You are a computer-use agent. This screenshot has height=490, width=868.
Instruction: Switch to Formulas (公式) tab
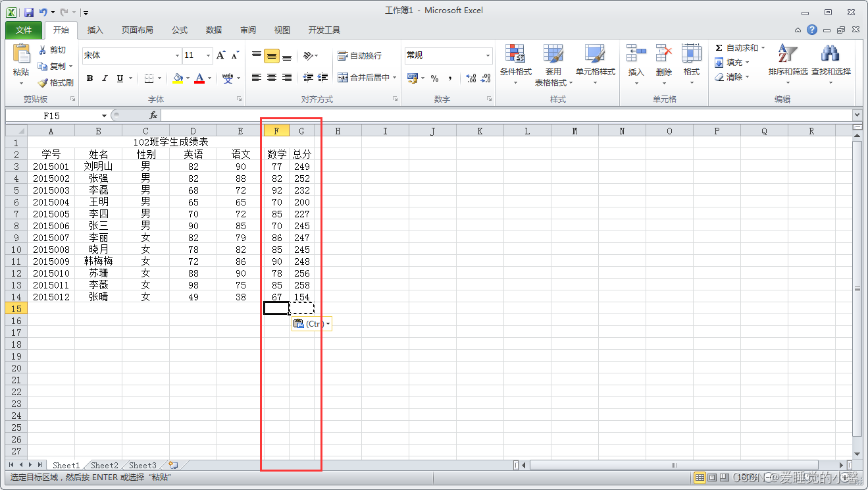pyautogui.click(x=179, y=30)
